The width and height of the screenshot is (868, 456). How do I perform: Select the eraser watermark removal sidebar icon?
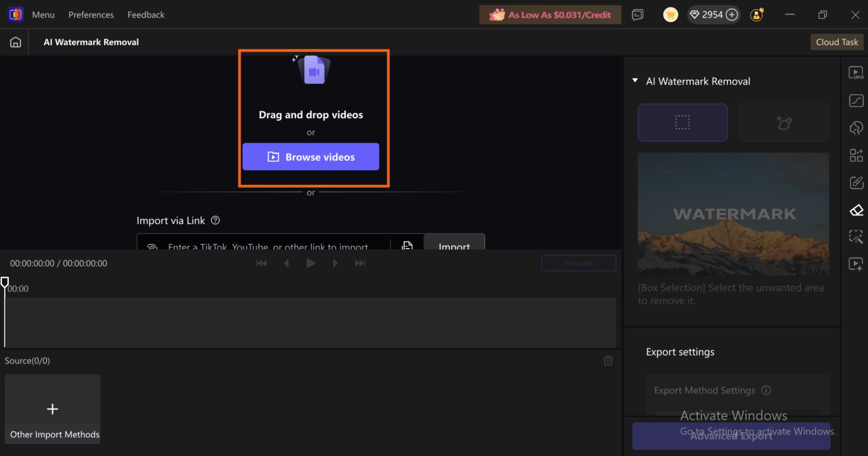(856, 210)
